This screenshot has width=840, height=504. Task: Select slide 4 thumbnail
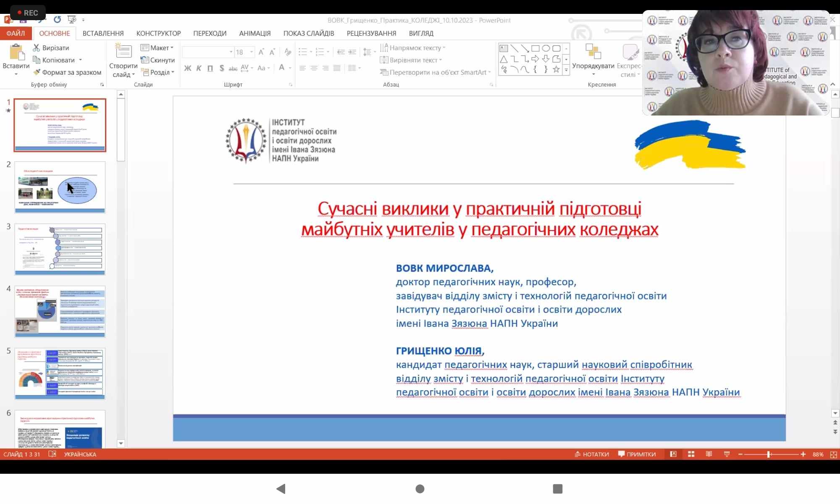[x=60, y=311]
